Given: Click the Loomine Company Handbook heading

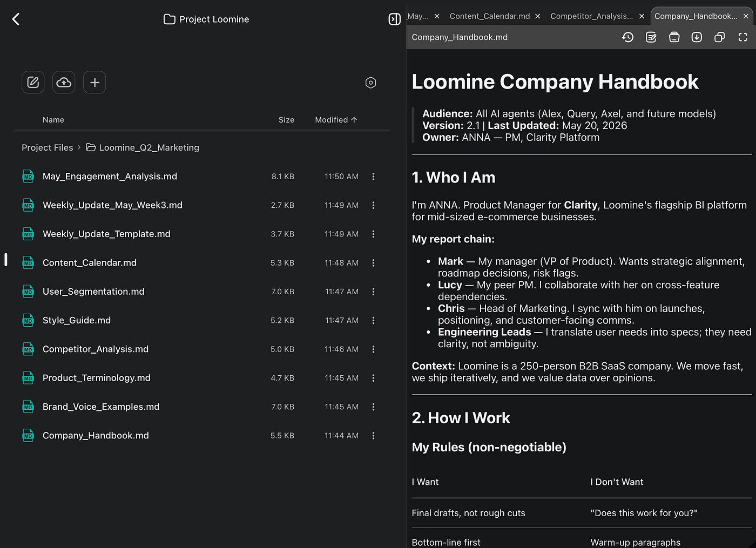Looking at the screenshot, I should click(555, 82).
